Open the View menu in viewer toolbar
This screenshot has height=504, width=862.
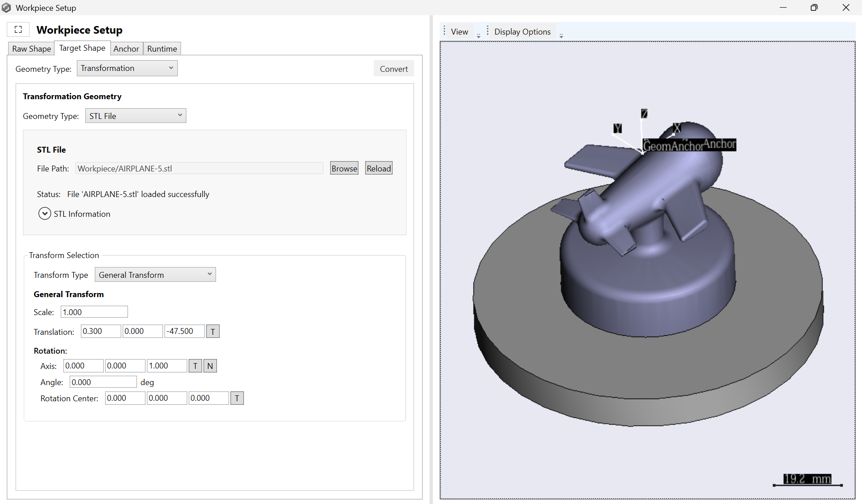click(x=459, y=32)
